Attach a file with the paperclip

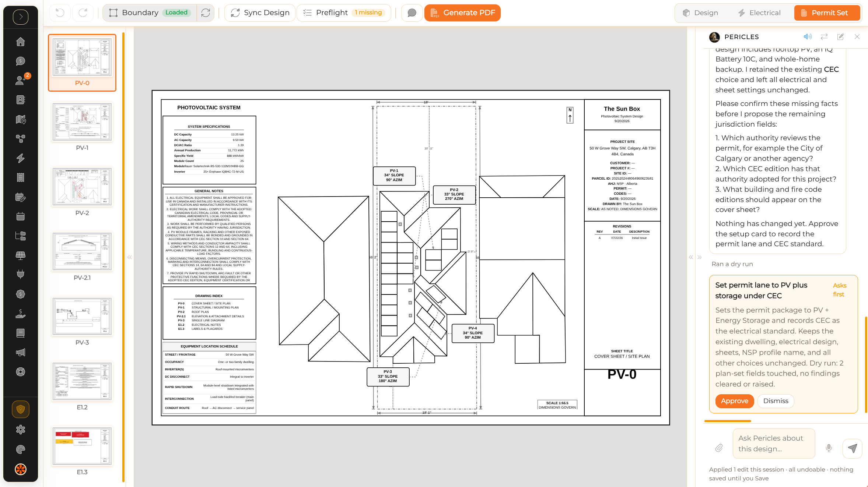[x=719, y=448]
